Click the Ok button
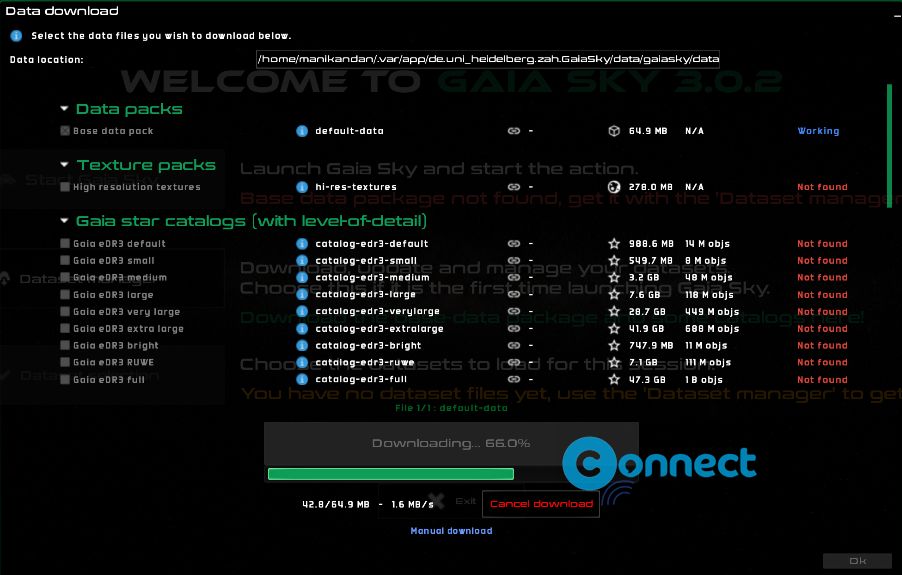The width and height of the screenshot is (902, 575). (857, 561)
